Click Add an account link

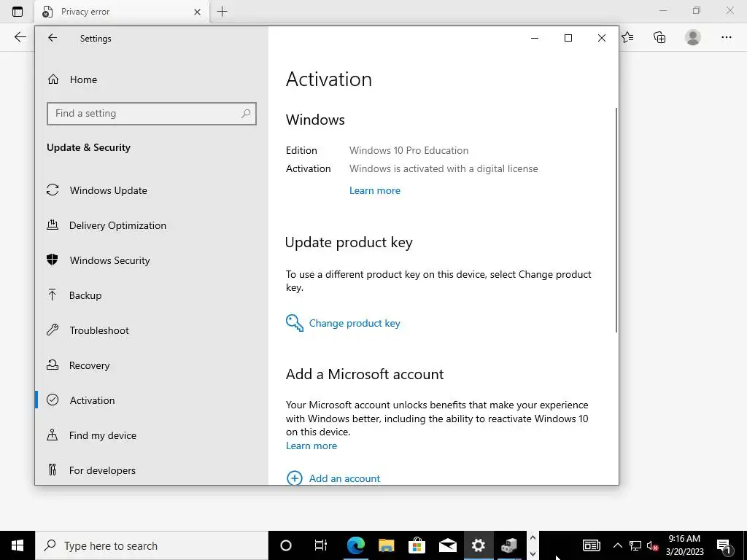(x=344, y=478)
